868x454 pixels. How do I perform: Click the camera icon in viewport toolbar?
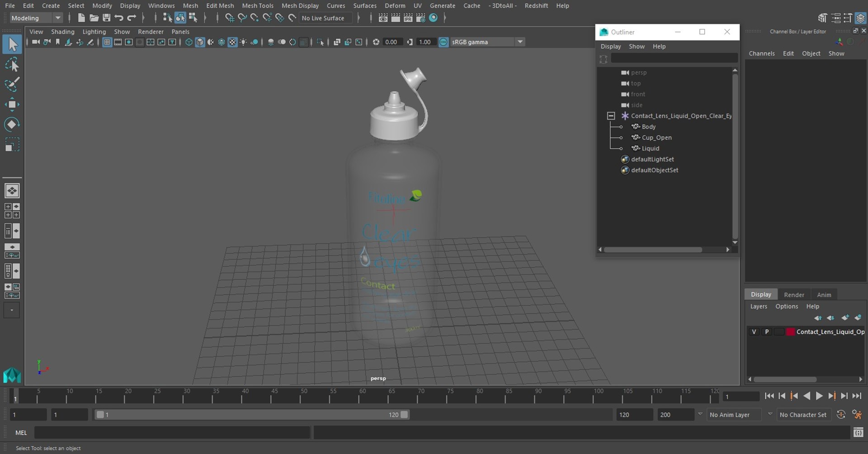tap(36, 42)
